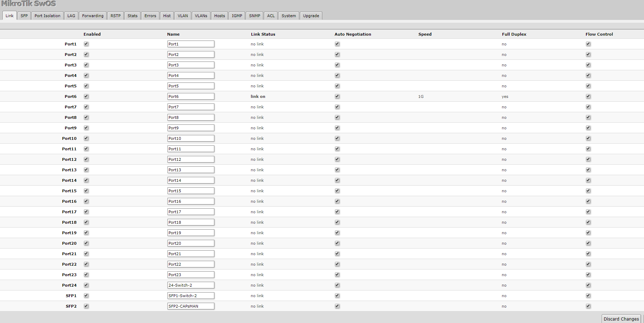Edit the SFP1-Switch-2 name field
Screen dimensions: 644x323
pyautogui.click(x=191, y=296)
